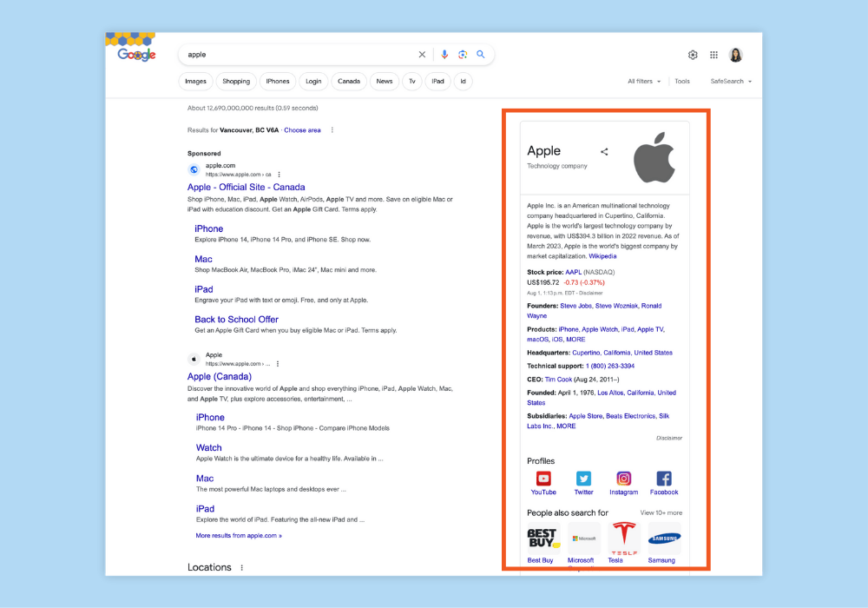Image resolution: width=868 pixels, height=608 pixels.
Task: Open the settings gear icon
Action: (693, 55)
